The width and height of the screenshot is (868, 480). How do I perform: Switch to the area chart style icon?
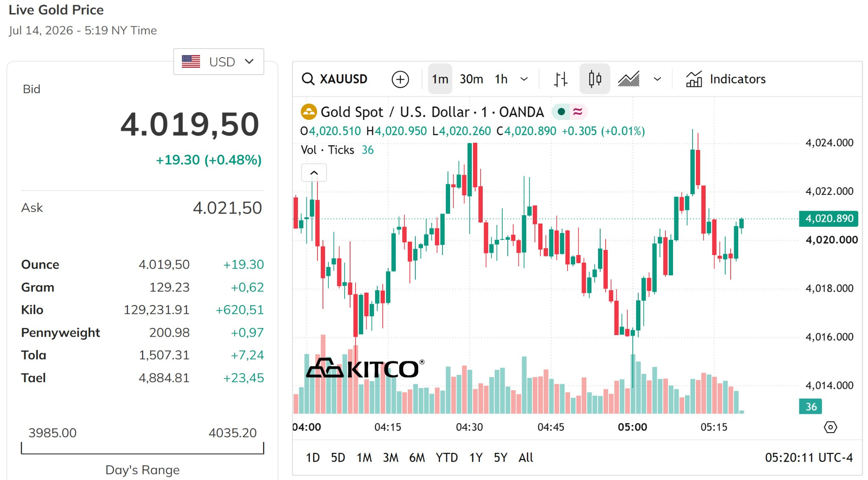629,79
